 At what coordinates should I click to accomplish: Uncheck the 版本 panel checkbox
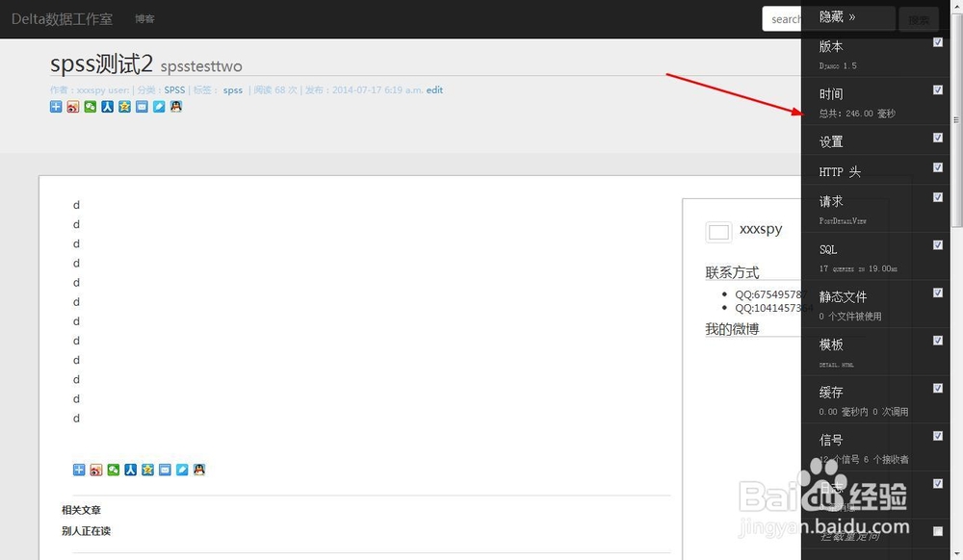click(x=938, y=41)
